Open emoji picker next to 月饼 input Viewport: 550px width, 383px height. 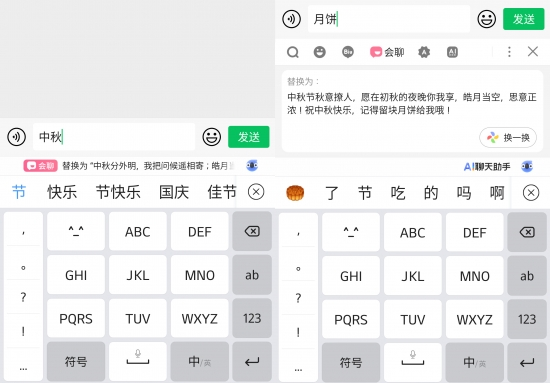pyautogui.click(x=487, y=19)
